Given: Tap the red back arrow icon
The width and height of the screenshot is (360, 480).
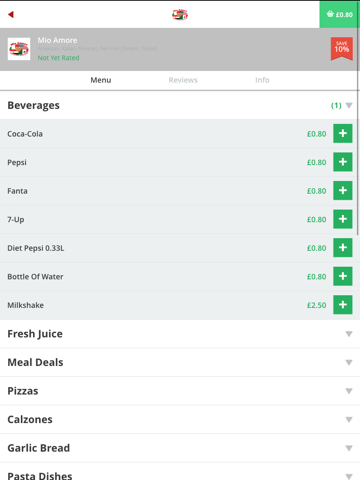Looking at the screenshot, I should tap(11, 14).
